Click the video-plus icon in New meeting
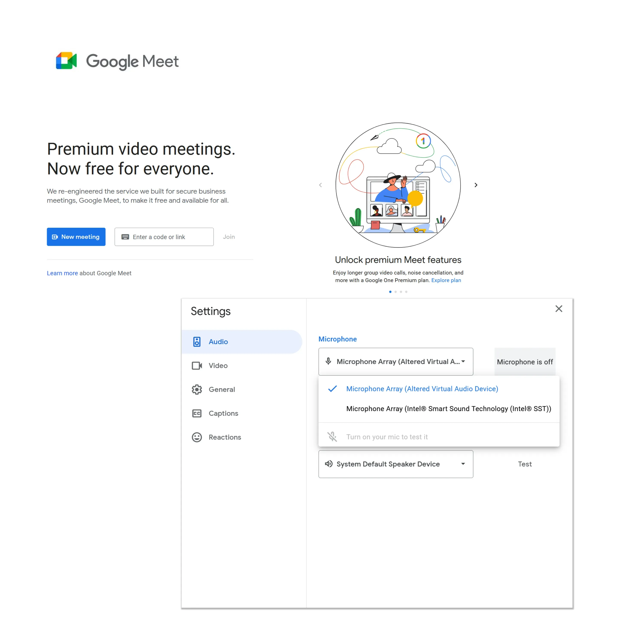The image size is (644, 644). click(x=55, y=237)
